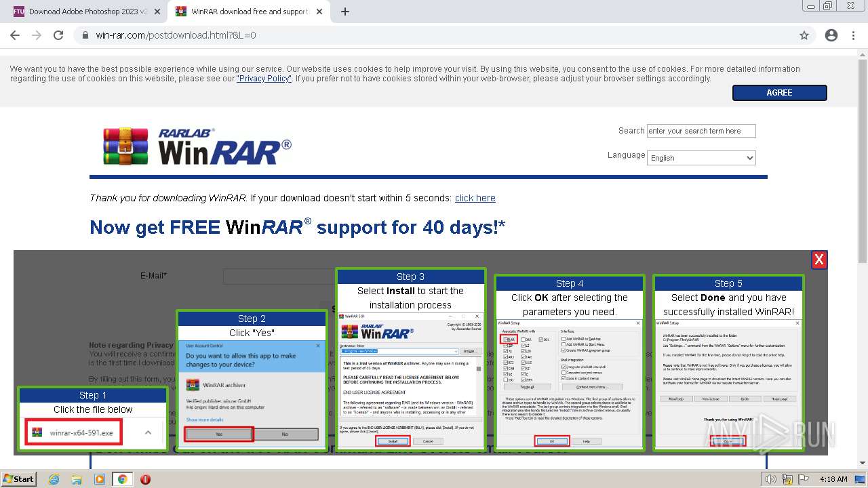This screenshot has height=488, width=868.
Task: Open the Language dropdown set to English
Action: click(x=701, y=158)
